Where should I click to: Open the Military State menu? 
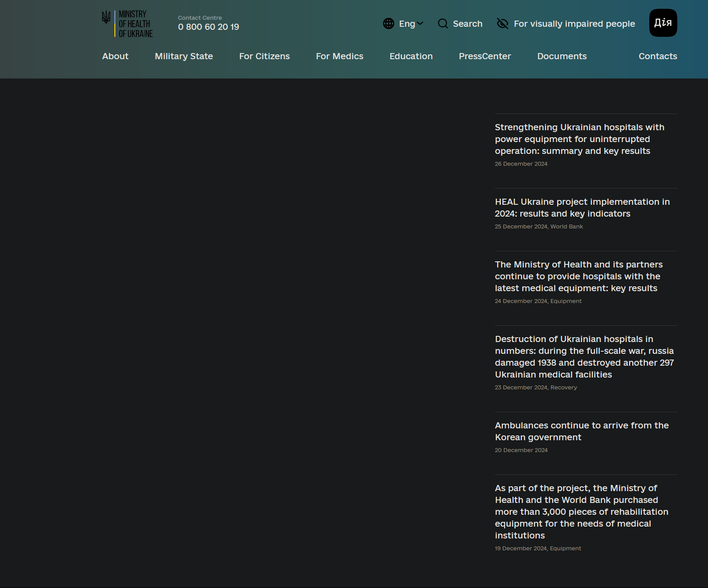(184, 56)
